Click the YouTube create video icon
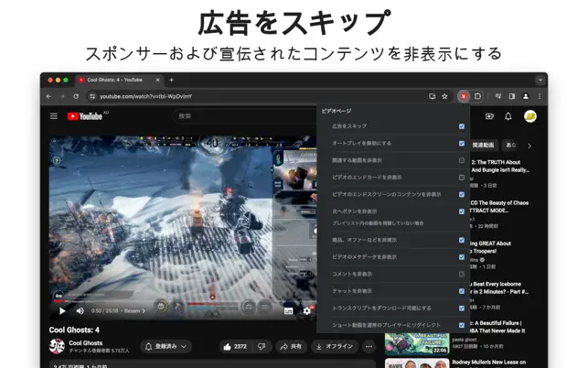 [489, 116]
